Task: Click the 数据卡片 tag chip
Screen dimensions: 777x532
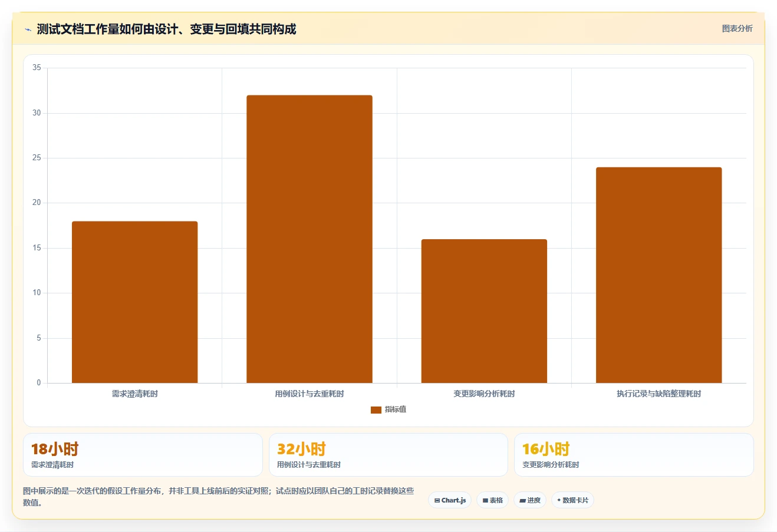Action: (572, 500)
